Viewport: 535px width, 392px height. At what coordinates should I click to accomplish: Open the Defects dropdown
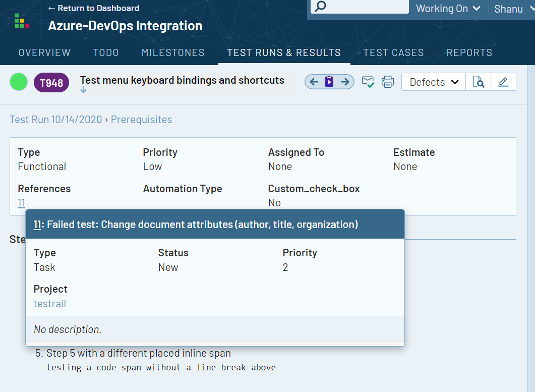coord(434,82)
